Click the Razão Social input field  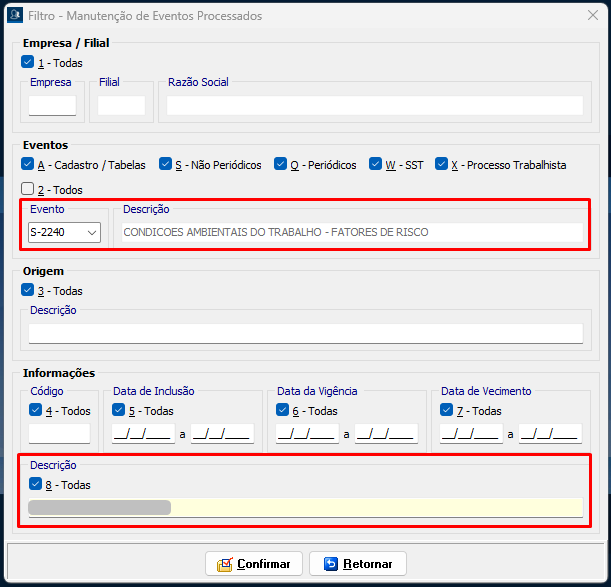point(374,106)
